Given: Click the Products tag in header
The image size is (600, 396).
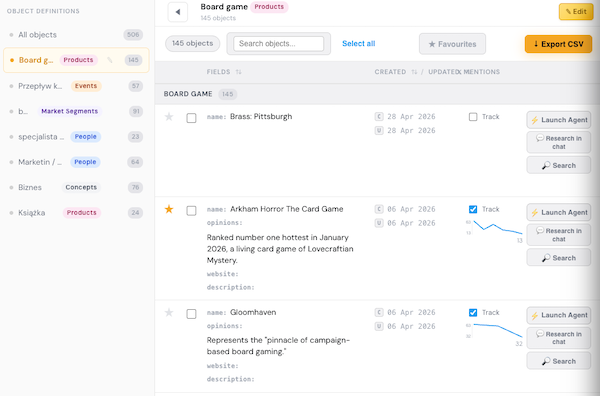Looking at the screenshot, I should [x=269, y=7].
